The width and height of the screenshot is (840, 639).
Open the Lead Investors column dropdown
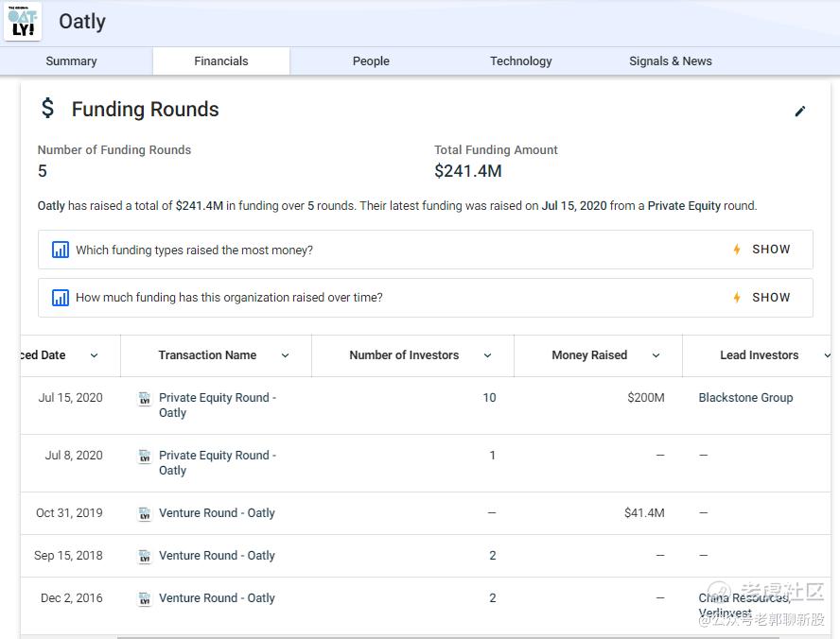[x=828, y=355]
